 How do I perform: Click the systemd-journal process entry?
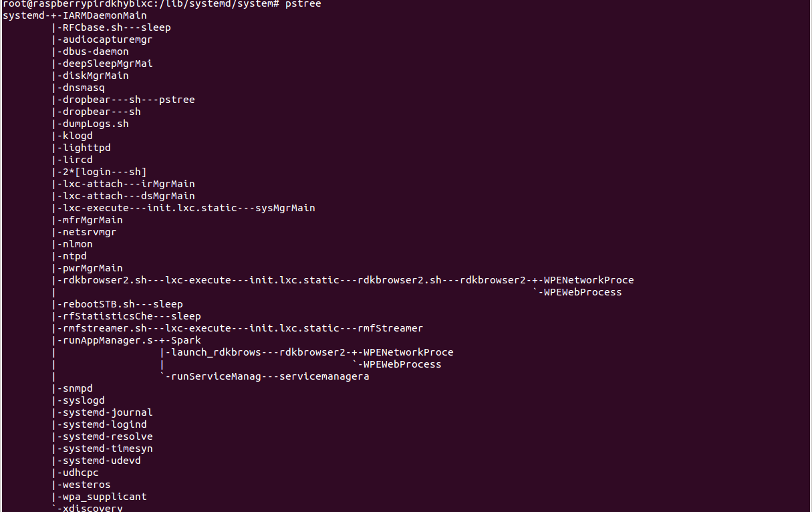(x=108, y=412)
